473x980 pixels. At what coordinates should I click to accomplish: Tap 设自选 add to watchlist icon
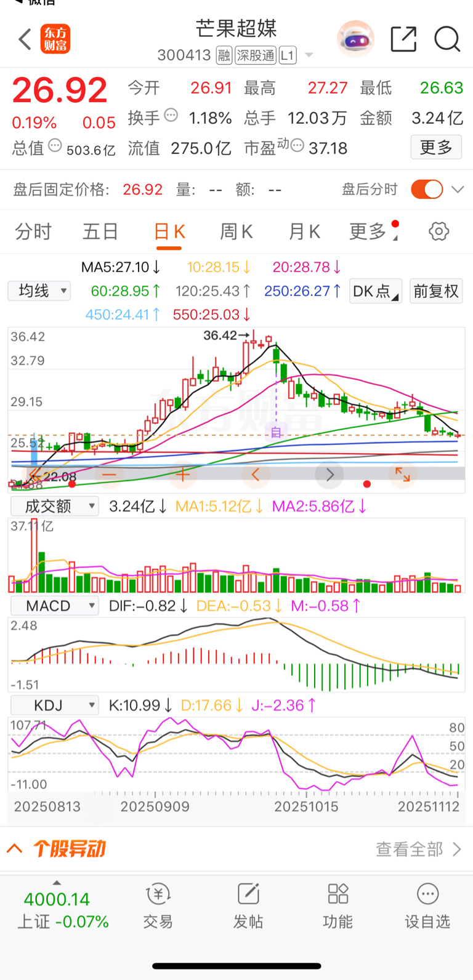(x=427, y=894)
